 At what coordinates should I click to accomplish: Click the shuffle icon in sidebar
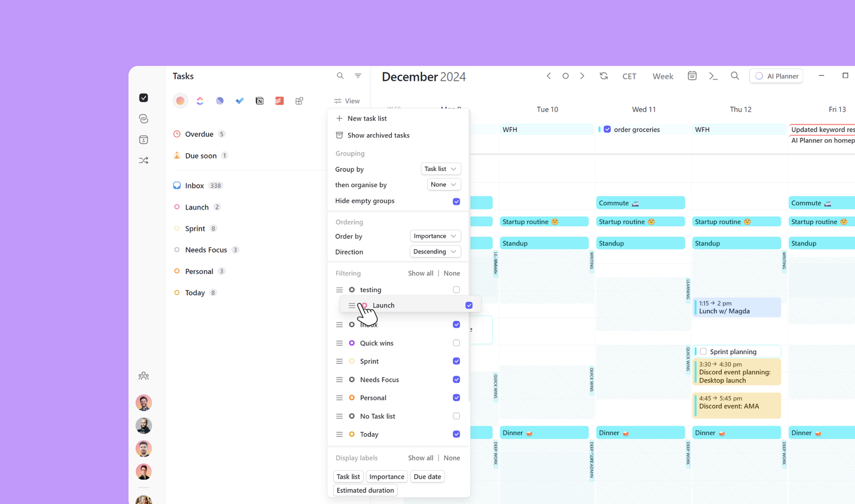(x=144, y=161)
